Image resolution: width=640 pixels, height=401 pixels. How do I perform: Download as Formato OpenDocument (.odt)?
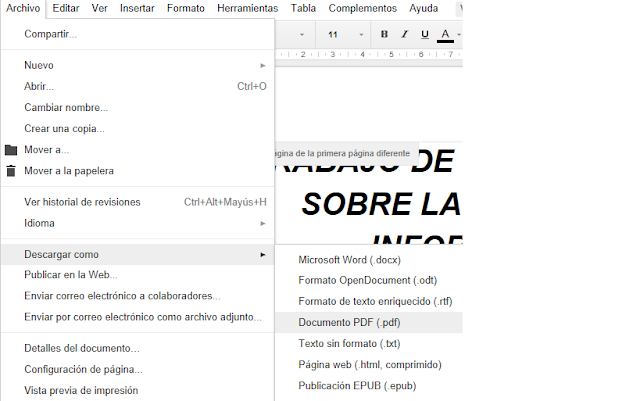[x=369, y=281]
